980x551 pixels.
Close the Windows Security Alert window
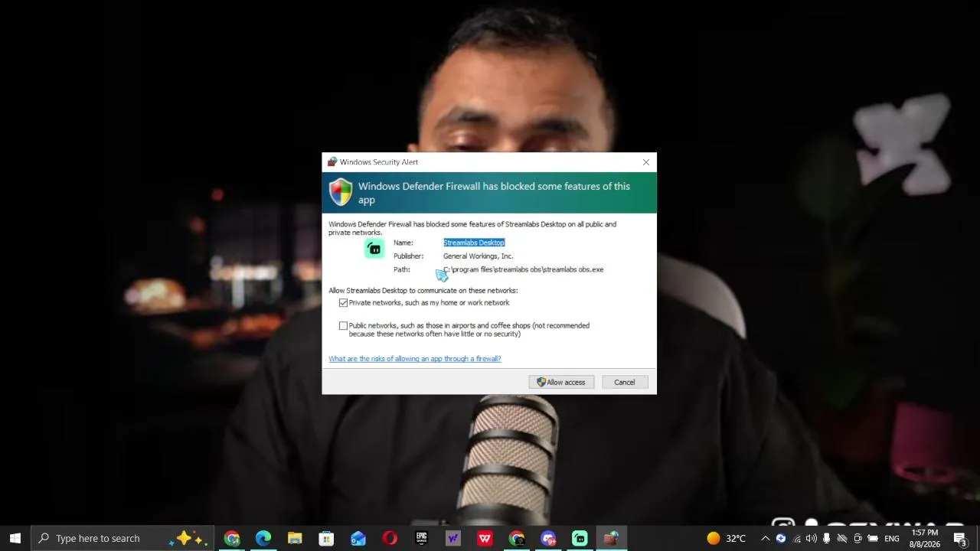coord(646,162)
